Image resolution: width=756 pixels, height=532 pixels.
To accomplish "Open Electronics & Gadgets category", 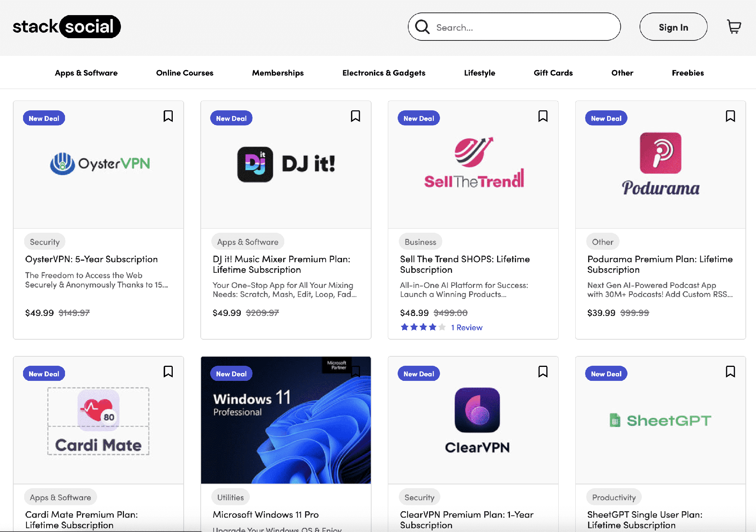I will point(384,73).
